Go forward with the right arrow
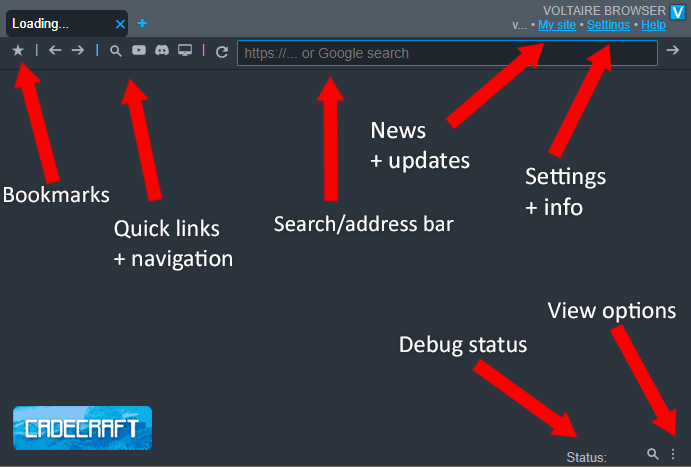 tap(78, 51)
